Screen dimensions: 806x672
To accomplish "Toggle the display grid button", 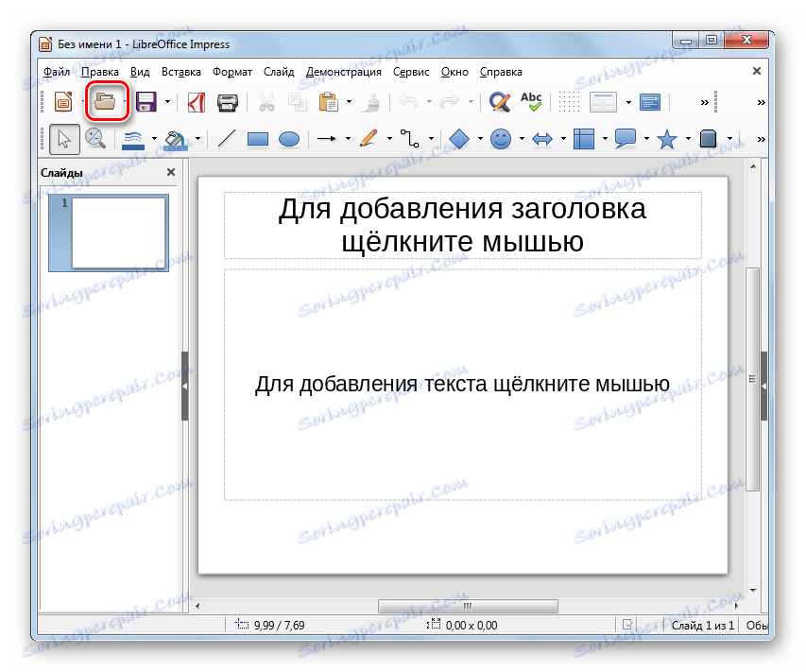I will tap(568, 101).
